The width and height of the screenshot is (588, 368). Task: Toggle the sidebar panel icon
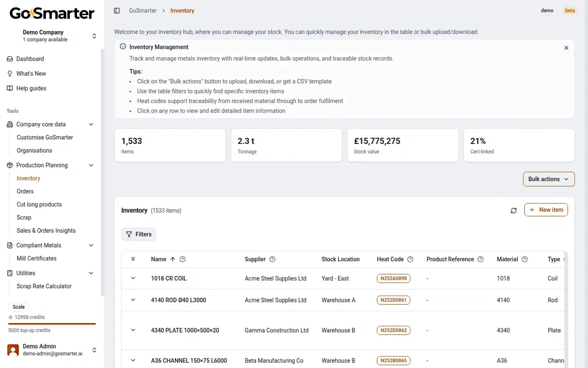117,11
